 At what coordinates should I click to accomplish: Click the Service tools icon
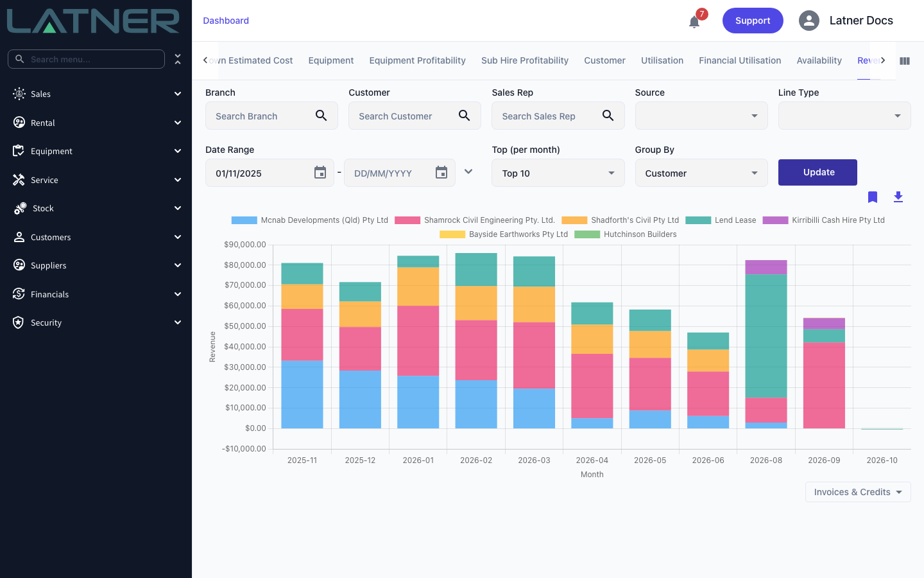[19, 180]
